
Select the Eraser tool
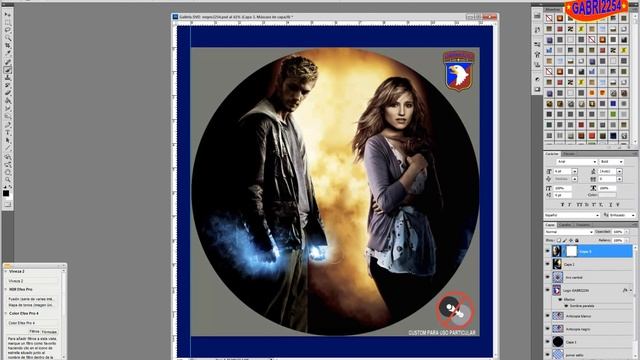click(x=7, y=93)
